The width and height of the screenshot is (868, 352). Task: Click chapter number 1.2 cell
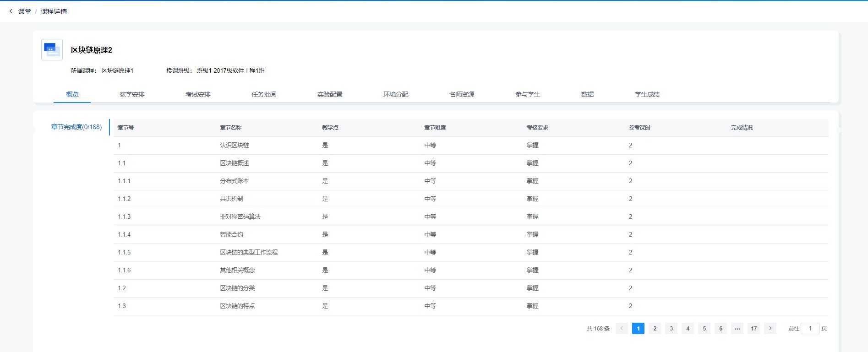(122, 288)
